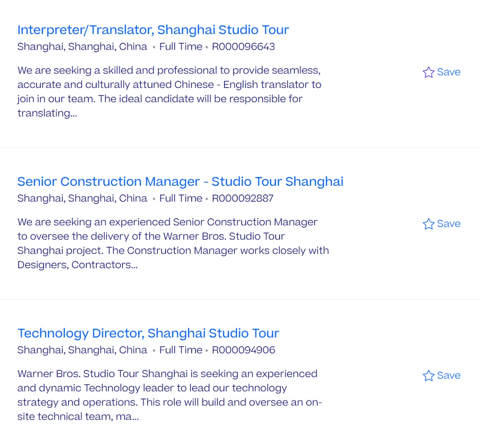
Task: Click Senior Construction Manager description paragraph
Action: [173, 243]
